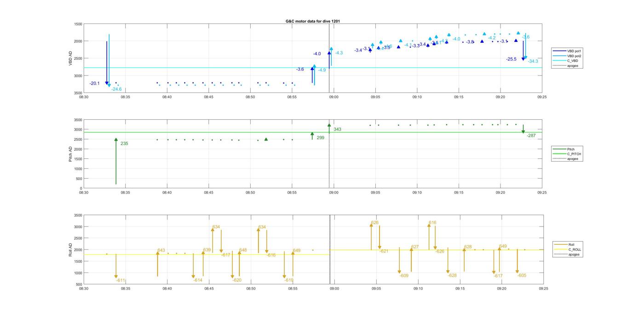
Task: Click the '235' pitch data label
Action: [x=124, y=144]
